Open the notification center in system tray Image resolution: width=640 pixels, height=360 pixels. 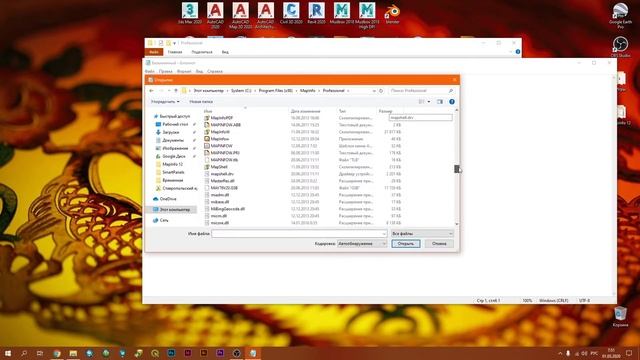tap(629, 353)
